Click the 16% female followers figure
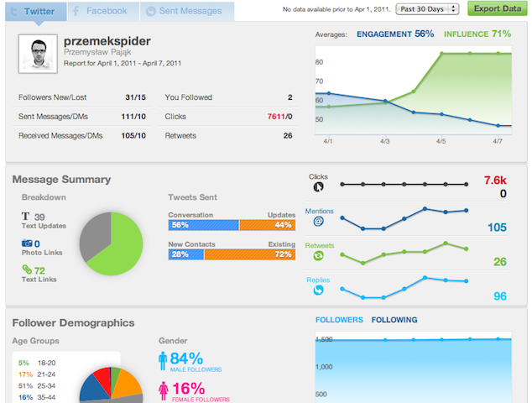532x403 pixels. click(x=188, y=389)
